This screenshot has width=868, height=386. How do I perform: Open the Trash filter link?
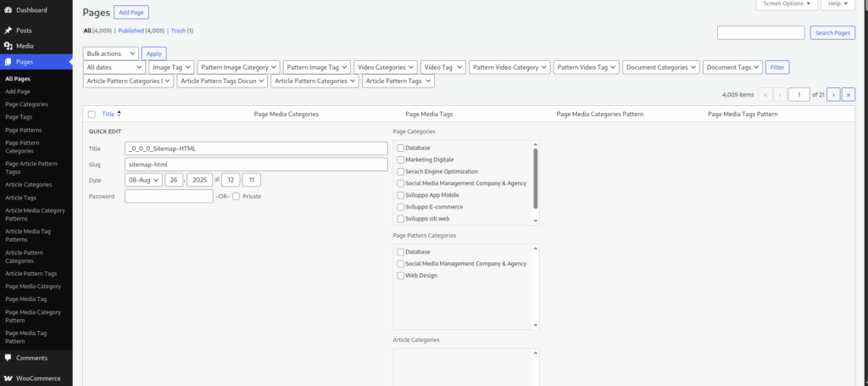178,31
